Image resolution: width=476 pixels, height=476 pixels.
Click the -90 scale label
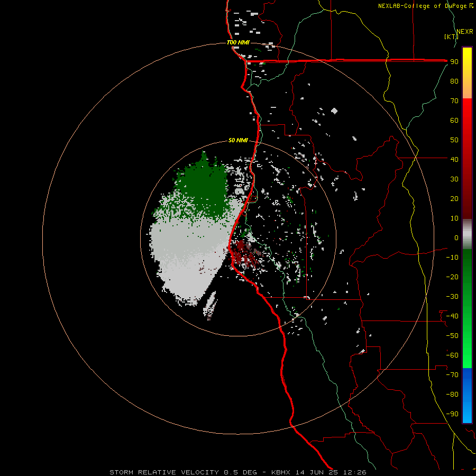(x=452, y=414)
